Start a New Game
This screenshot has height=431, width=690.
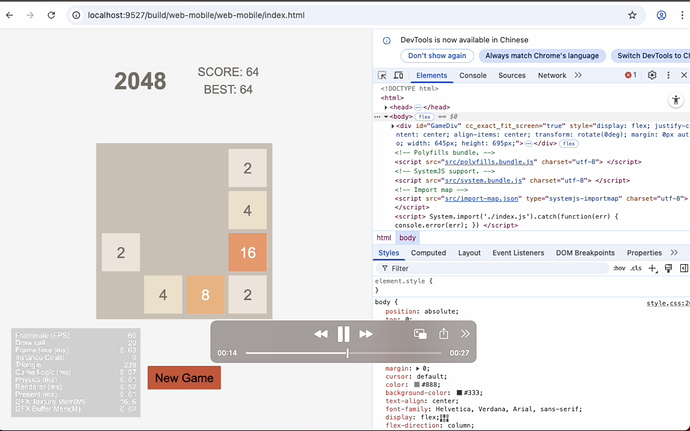tap(184, 378)
